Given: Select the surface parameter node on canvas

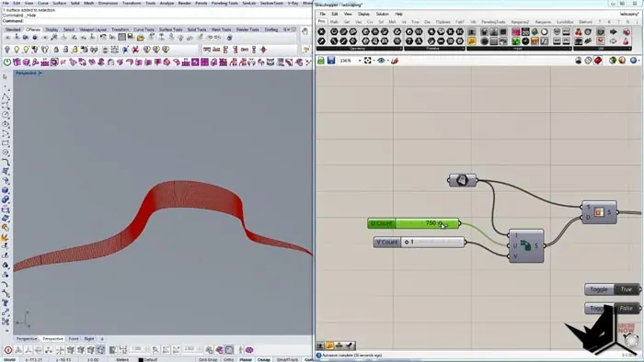Looking at the screenshot, I should (x=463, y=180).
